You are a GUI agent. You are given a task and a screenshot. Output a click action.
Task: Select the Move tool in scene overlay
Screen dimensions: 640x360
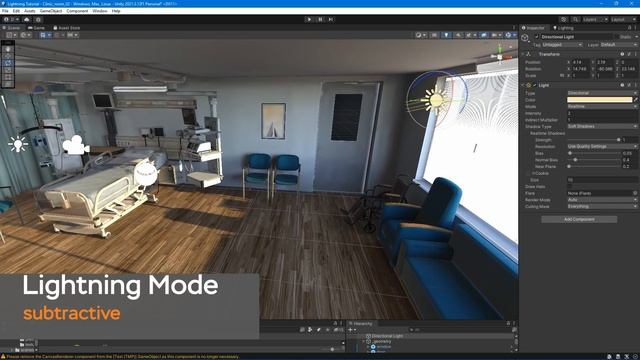tap(8, 56)
